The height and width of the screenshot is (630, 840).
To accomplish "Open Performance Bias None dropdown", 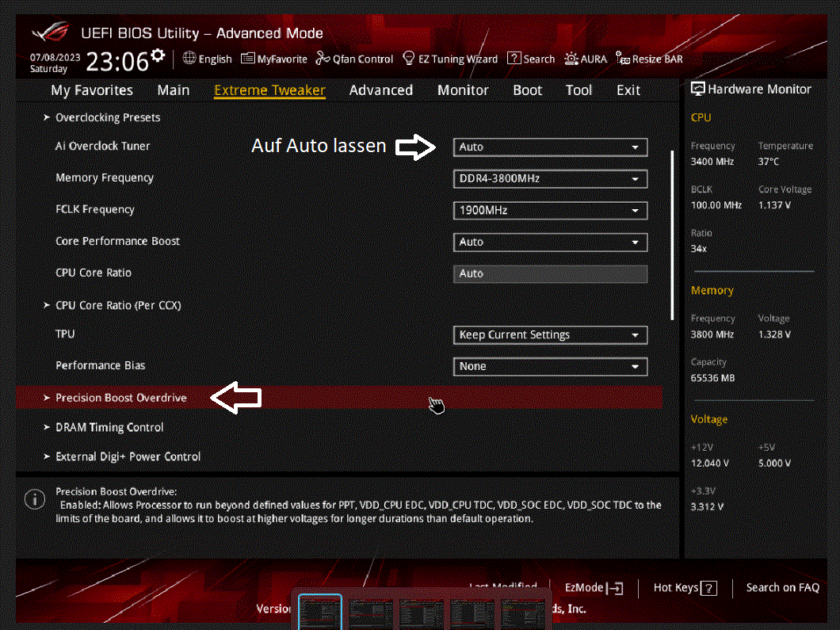I will coord(550,366).
